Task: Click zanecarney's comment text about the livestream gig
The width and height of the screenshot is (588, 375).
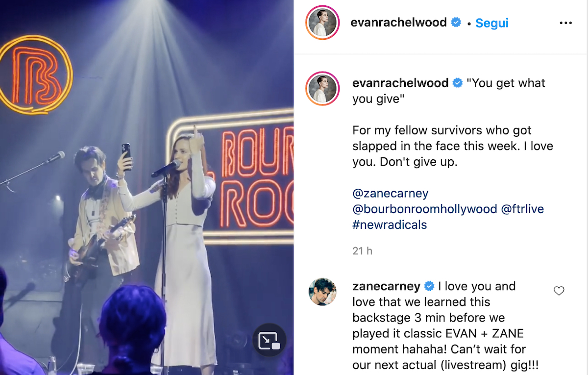Action: click(439, 326)
